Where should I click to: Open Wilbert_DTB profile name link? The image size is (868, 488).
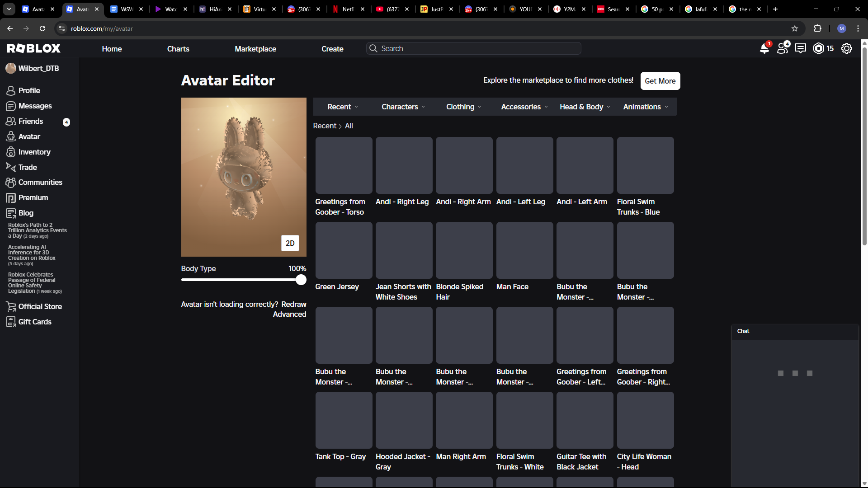pyautogui.click(x=38, y=69)
